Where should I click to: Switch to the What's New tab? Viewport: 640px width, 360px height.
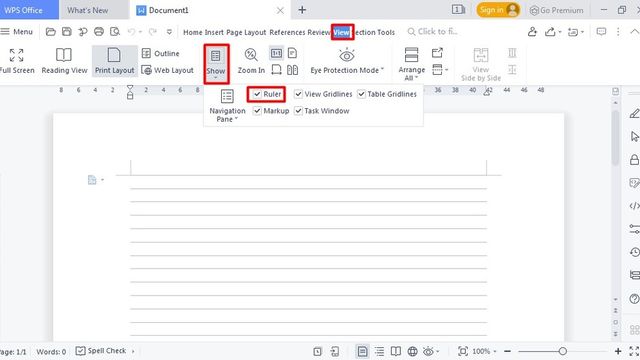pyautogui.click(x=88, y=10)
